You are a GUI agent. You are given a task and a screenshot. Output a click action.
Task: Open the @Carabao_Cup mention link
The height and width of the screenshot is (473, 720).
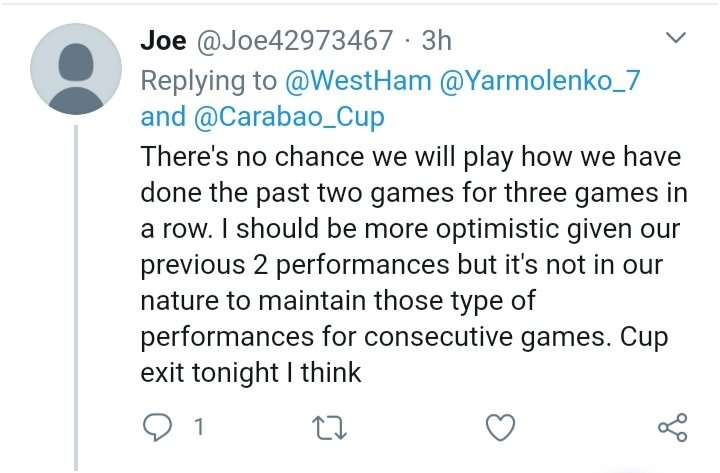click(289, 117)
